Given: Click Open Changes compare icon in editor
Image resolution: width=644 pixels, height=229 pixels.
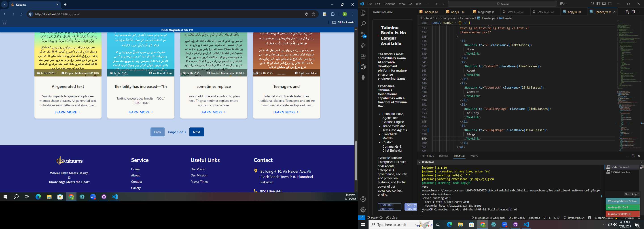Looking at the screenshot, I should tap(627, 12).
